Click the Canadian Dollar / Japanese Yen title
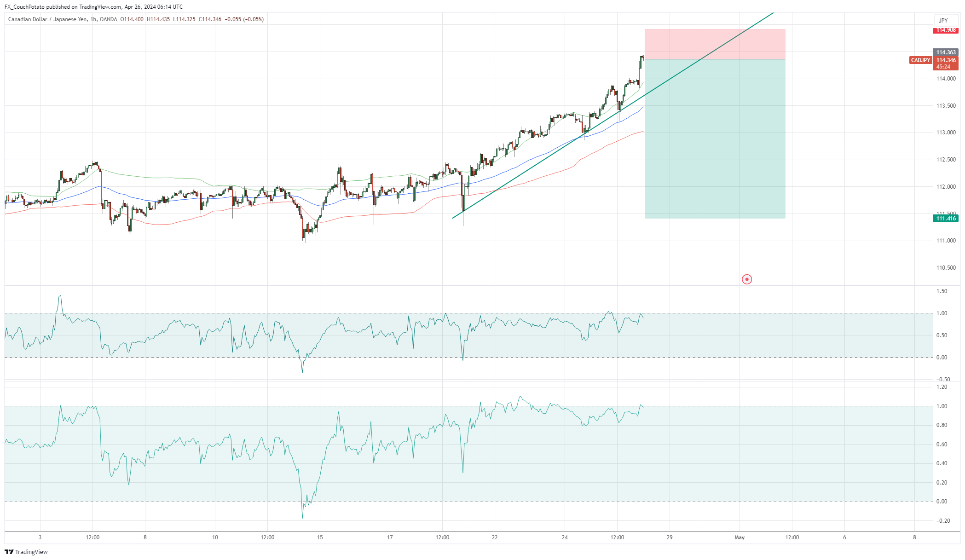965x560 pixels. [x=48, y=19]
